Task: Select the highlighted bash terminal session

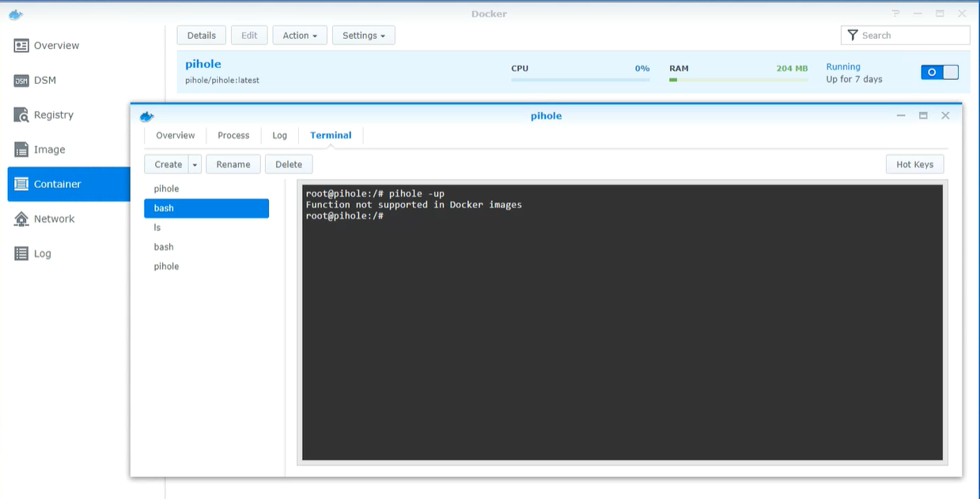Action: point(206,208)
